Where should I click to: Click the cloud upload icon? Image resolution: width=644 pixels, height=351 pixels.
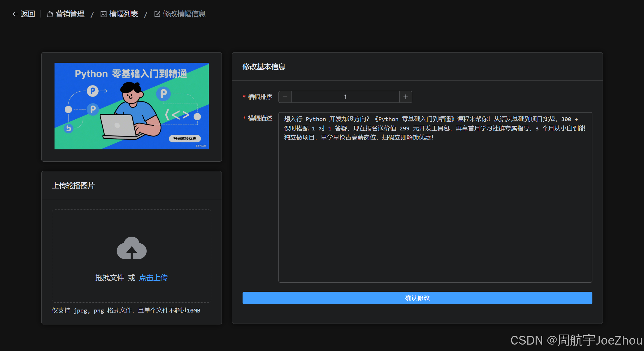click(131, 248)
